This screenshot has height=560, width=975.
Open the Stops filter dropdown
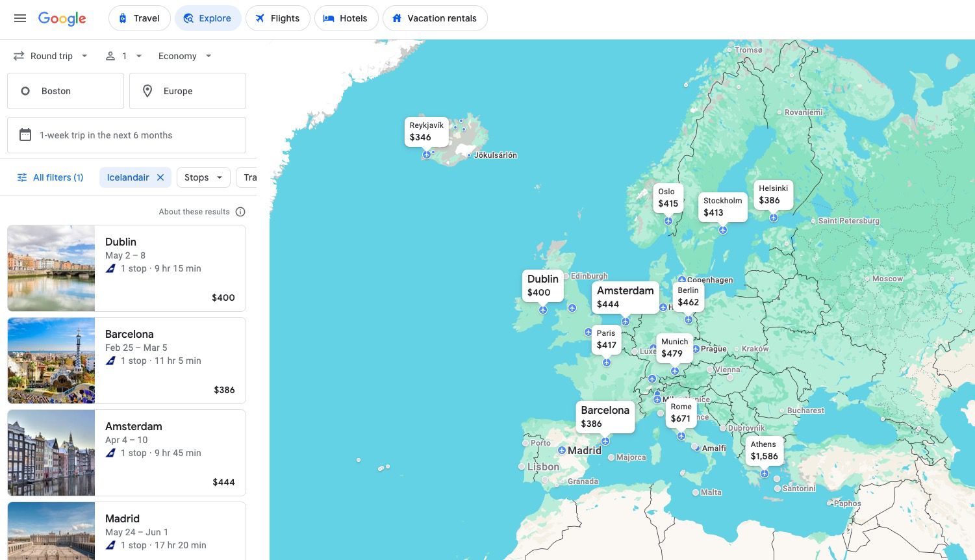point(203,177)
